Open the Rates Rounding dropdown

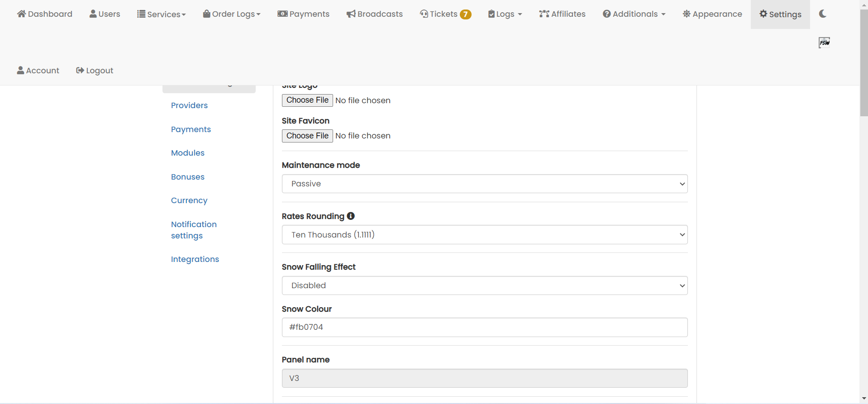pos(485,235)
